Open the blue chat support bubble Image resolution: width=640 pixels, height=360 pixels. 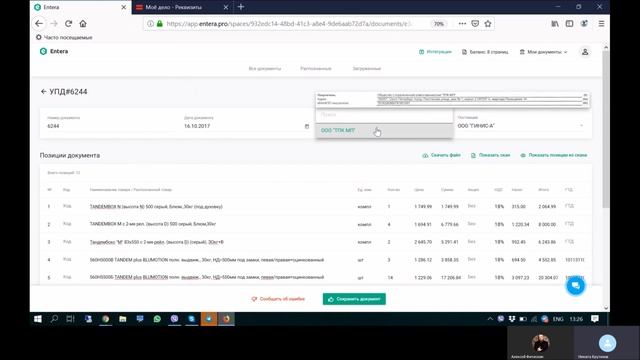tap(576, 285)
